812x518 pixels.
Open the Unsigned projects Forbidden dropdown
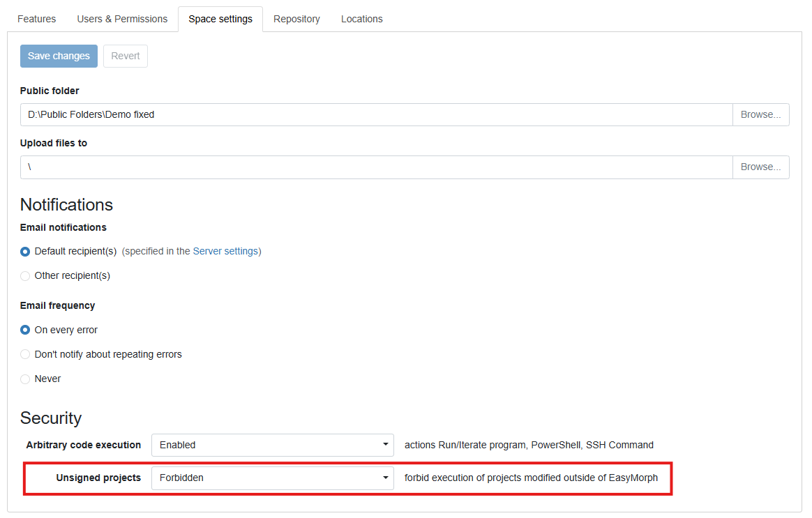(x=272, y=478)
